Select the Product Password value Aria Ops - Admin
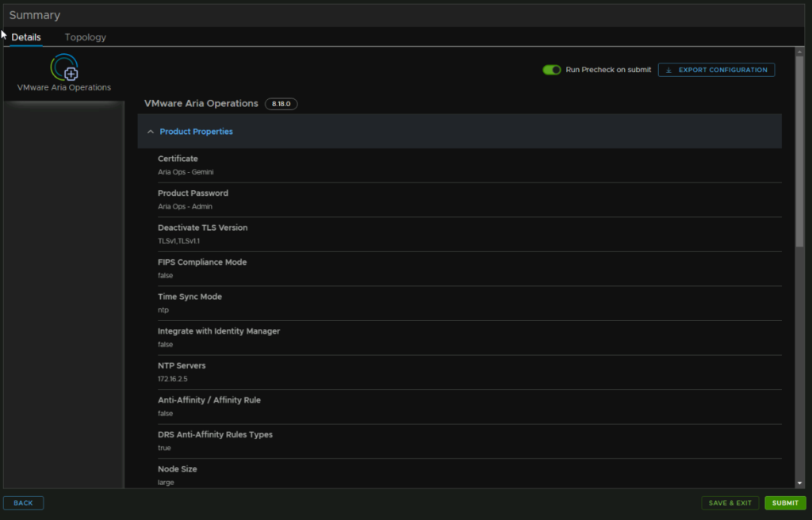 pyautogui.click(x=185, y=207)
